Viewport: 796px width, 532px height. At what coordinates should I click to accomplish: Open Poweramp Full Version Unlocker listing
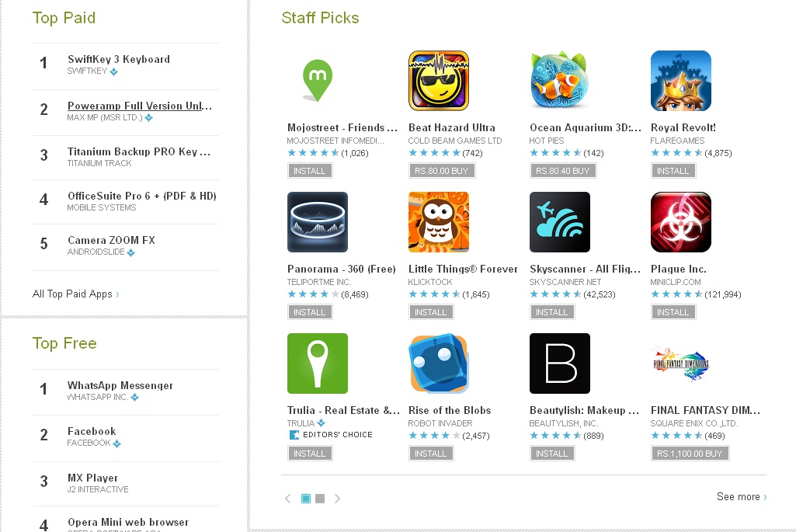click(x=140, y=106)
